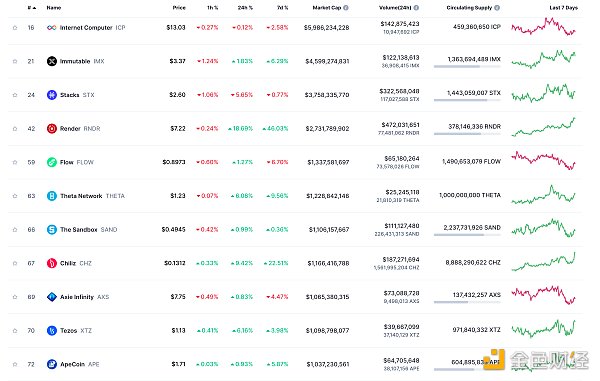Click the Immutable IMX logo icon
The image size is (600, 381).
tap(52, 61)
